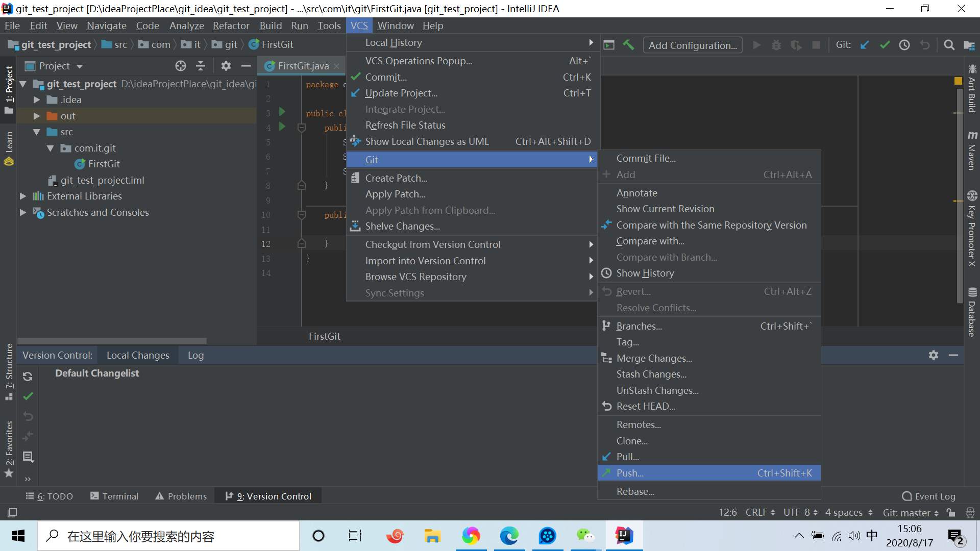Open the Ant Build side panel
The image size is (980, 551).
972,88
